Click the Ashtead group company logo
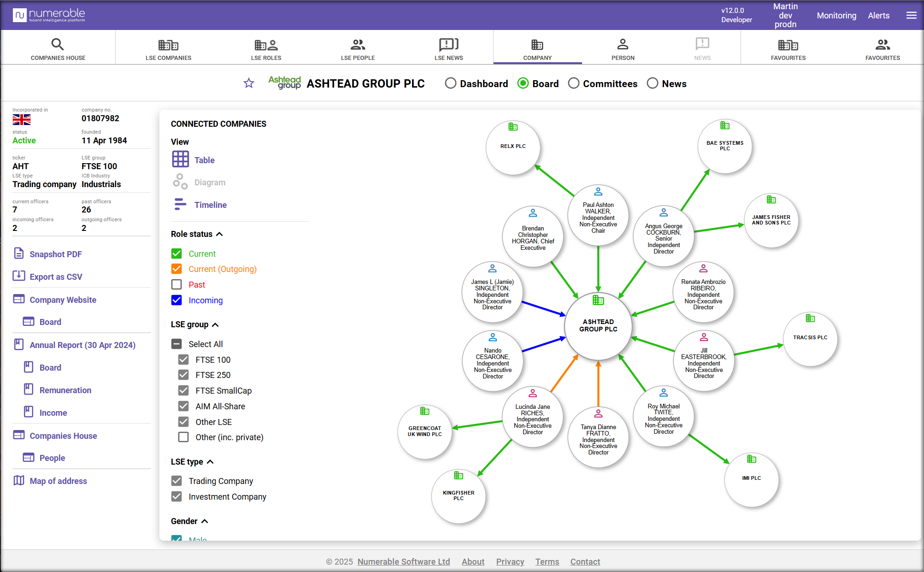Viewport: 924px width, 572px height. [284, 83]
